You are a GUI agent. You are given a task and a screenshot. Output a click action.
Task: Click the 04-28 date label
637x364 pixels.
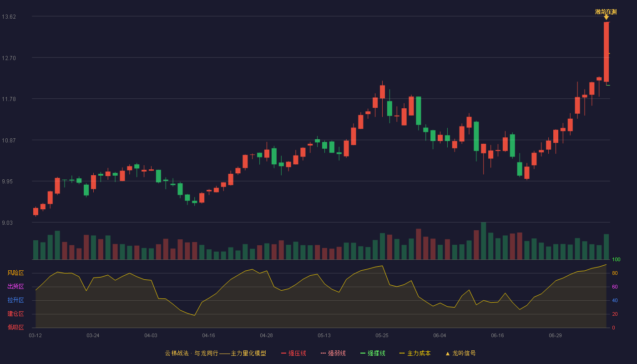pyautogui.click(x=267, y=335)
